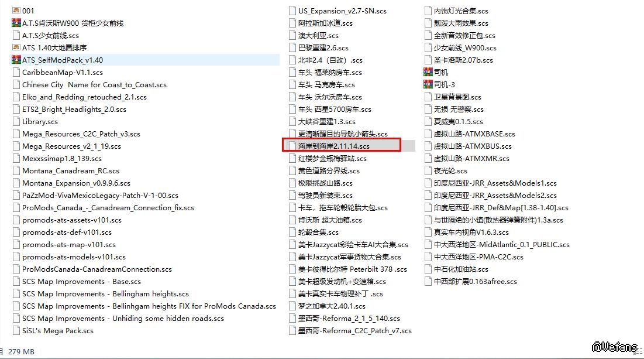Select 车头 福莱纳房车.scs file
The height and width of the screenshot is (359, 644).
pos(330,73)
